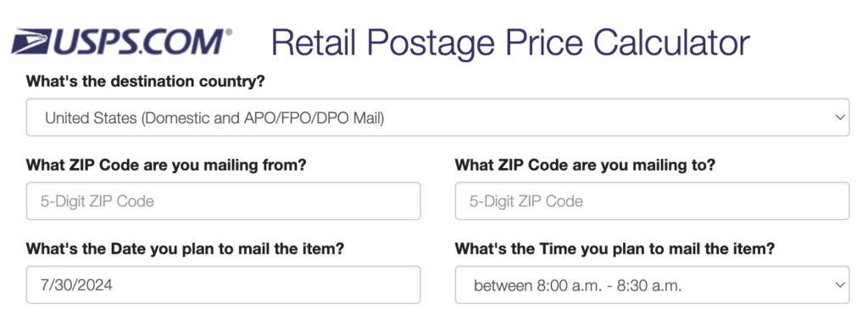This screenshot has height=326, width=868.
Task: Click the chevron arrow on the time selector
Action: tap(840, 284)
